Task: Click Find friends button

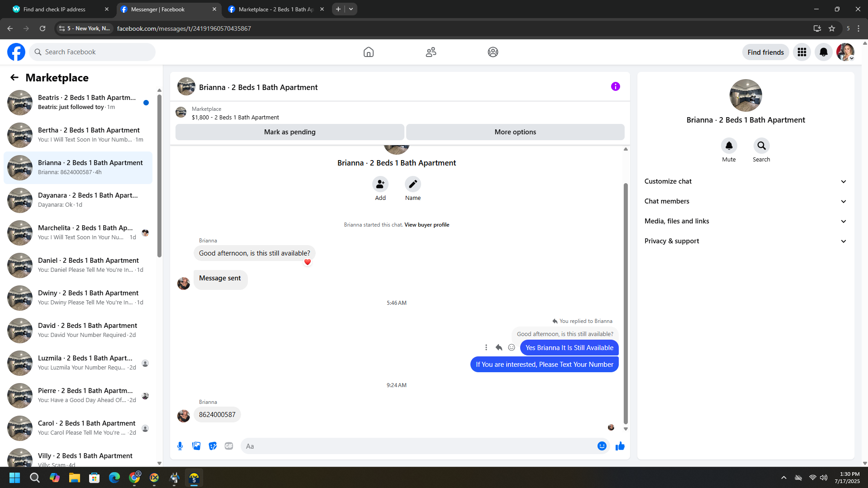Action: (765, 52)
